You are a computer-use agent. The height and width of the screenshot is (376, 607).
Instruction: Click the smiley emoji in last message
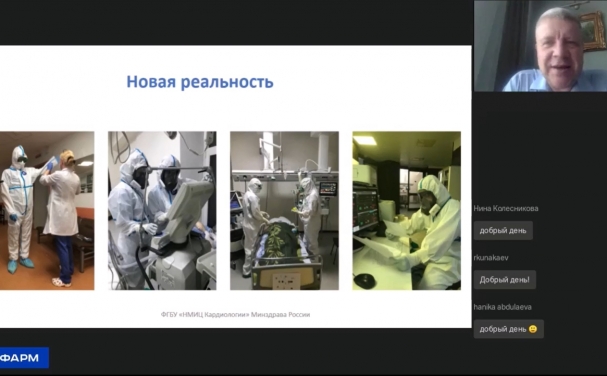pyautogui.click(x=533, y=329)
